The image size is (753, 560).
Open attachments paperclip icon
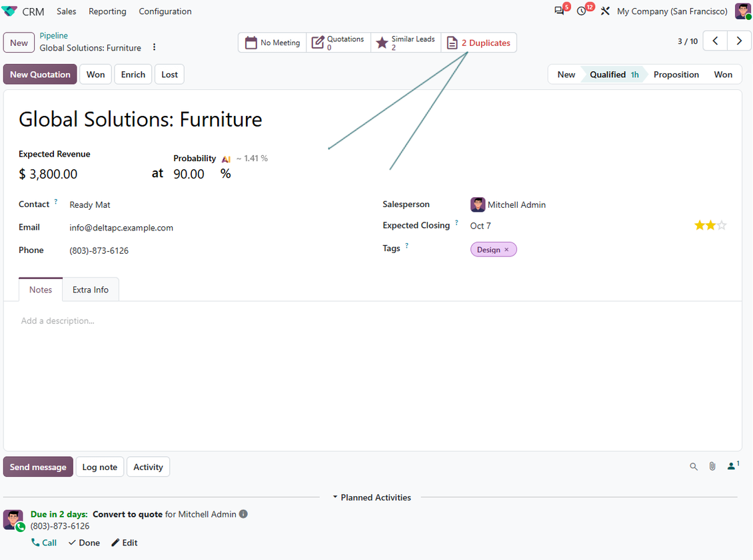point(712,466)
